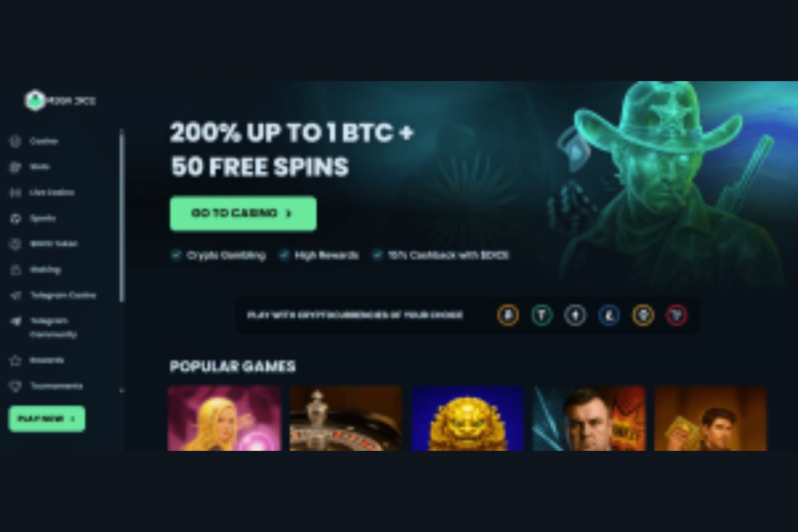
Task: Click the Go To Casino button
Action: [x=243, y=213]
